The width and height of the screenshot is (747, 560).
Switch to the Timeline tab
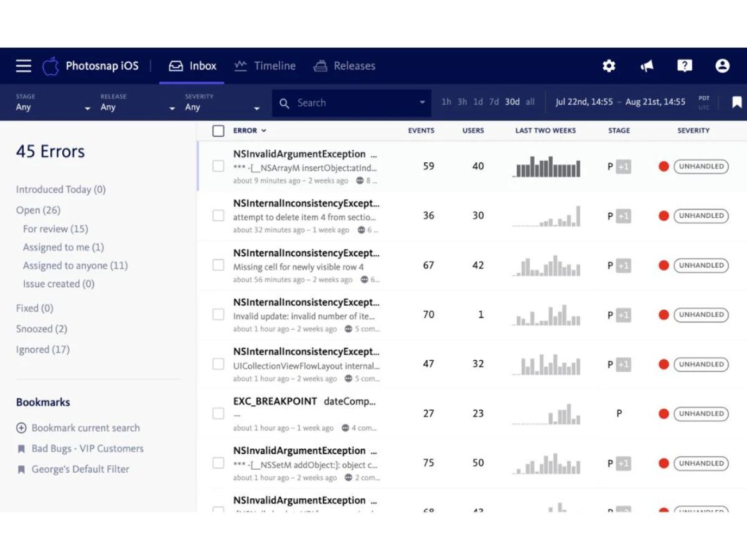265,66
